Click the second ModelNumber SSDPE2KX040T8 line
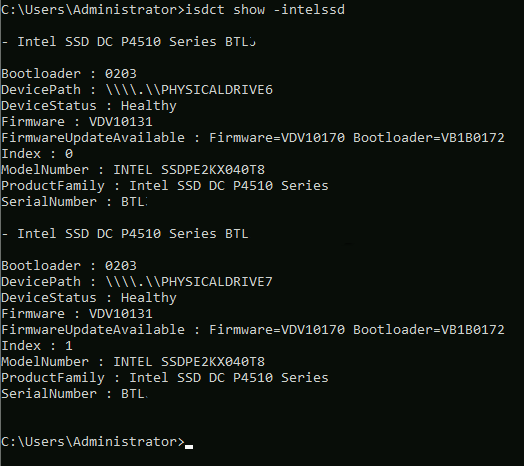The width and height of the screenshot is (524, 466). click(133, 362)
